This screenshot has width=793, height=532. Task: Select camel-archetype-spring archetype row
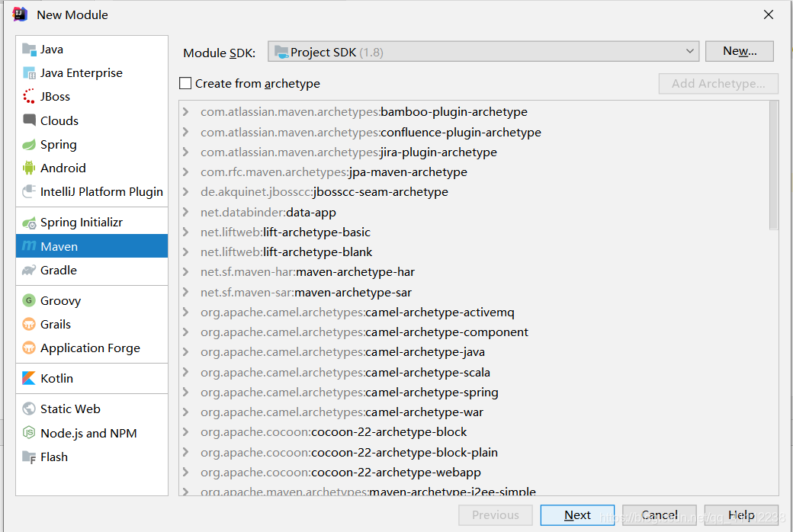point(474,392)
